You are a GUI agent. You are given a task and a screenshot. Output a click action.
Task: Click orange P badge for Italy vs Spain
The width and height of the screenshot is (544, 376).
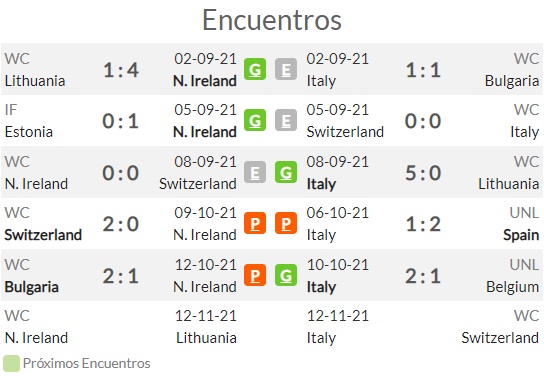(286, 223)
